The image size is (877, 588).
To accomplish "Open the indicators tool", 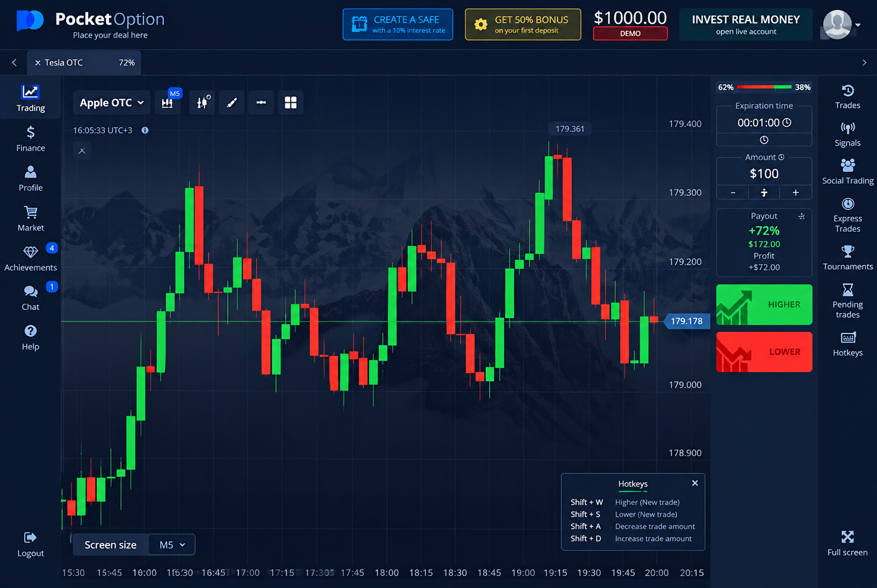I will [x=202, y=102].
